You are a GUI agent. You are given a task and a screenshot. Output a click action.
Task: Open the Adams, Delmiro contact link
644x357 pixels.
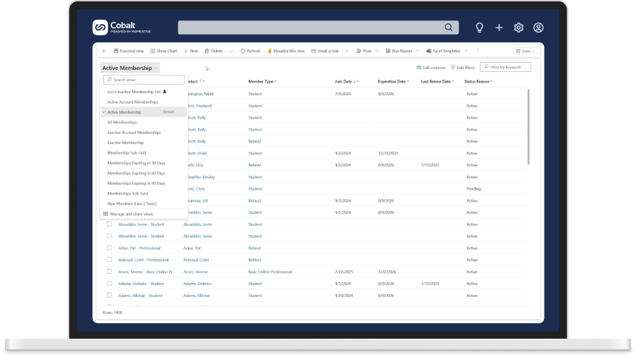point(198,284)
